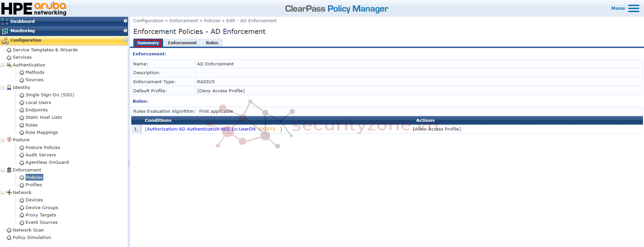
Task: Click the Enforcement breadcrumb link
Action: (184, 21)
